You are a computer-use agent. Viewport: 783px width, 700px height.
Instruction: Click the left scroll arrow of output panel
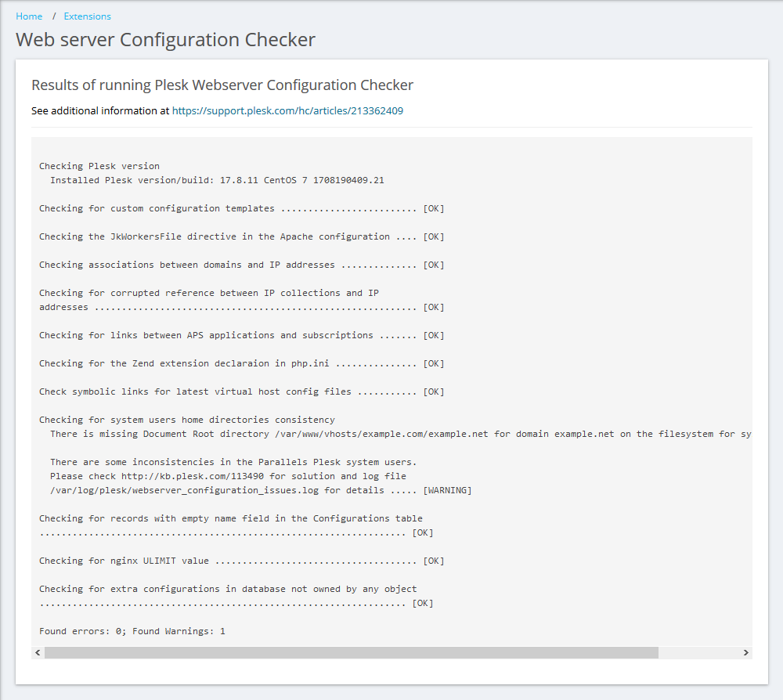point(38,652)
